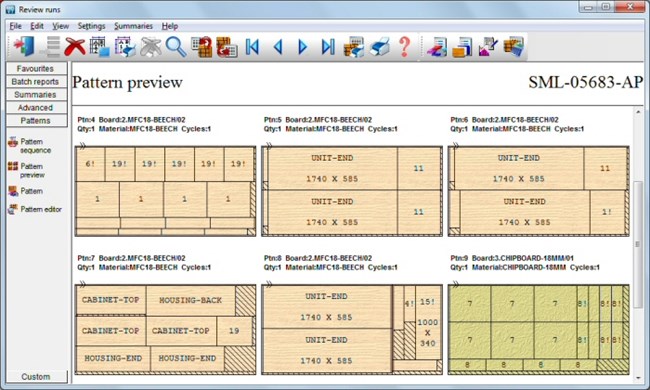Click the red X delete icon
The width and height of the screenshot is (650, 390).
(75, 46)
